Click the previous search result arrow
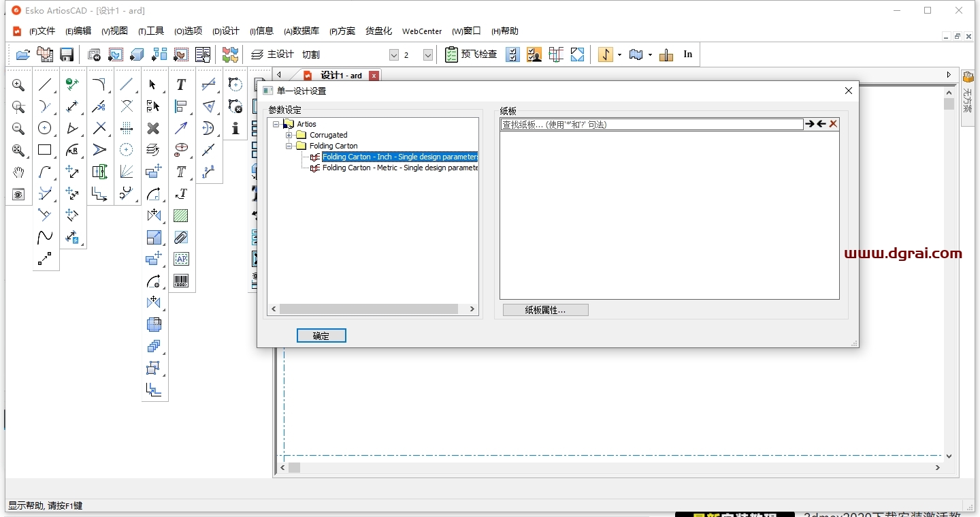 [x=821, y=124]
